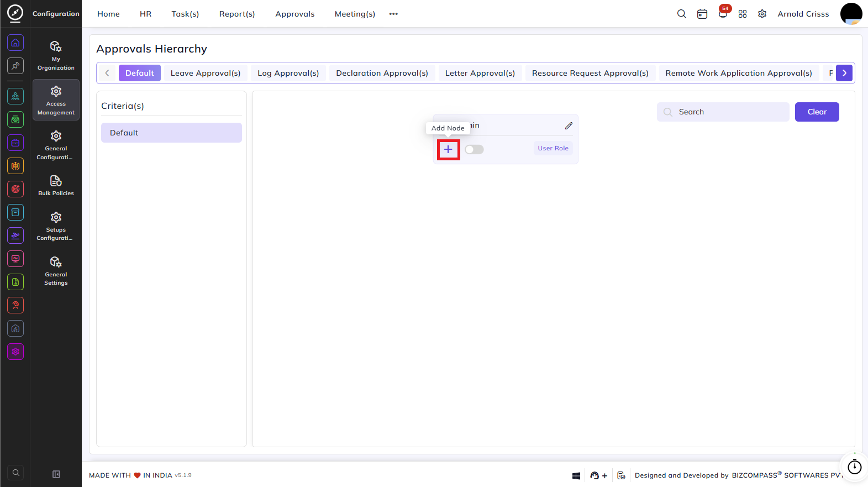This screenshot has height=487, width=868.
Task: Toggle the switch beside the User Role tag
Action: (x=474, y=149)
